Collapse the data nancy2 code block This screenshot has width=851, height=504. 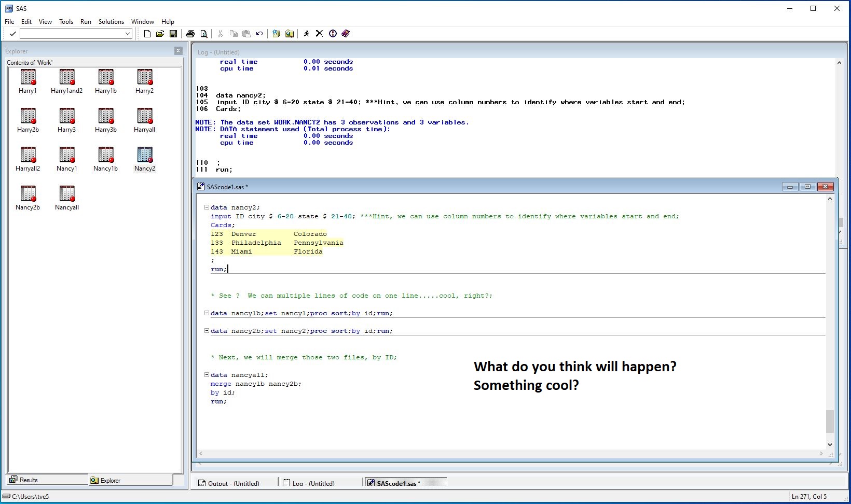(x=207, y=207)
